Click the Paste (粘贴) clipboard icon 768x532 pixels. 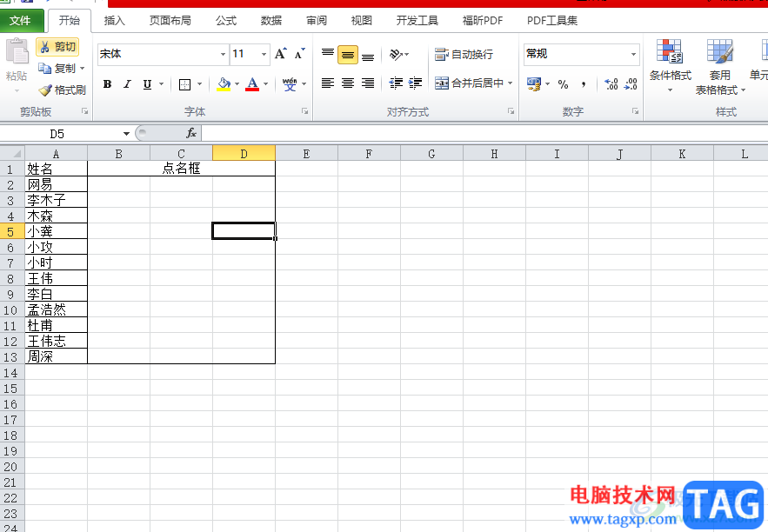point(17,51)
